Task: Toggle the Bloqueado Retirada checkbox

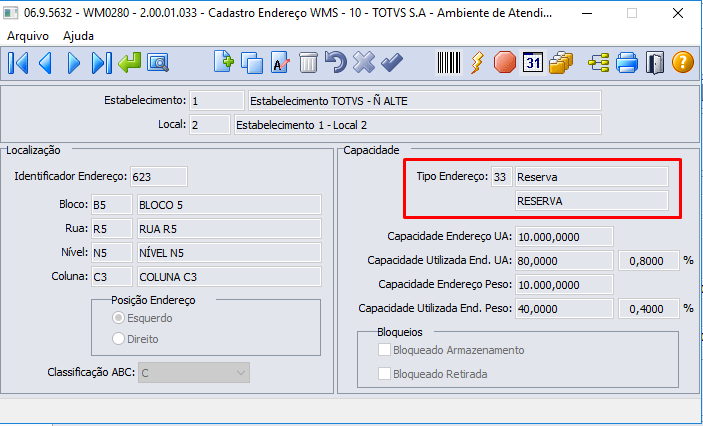Action: [384, 374]
